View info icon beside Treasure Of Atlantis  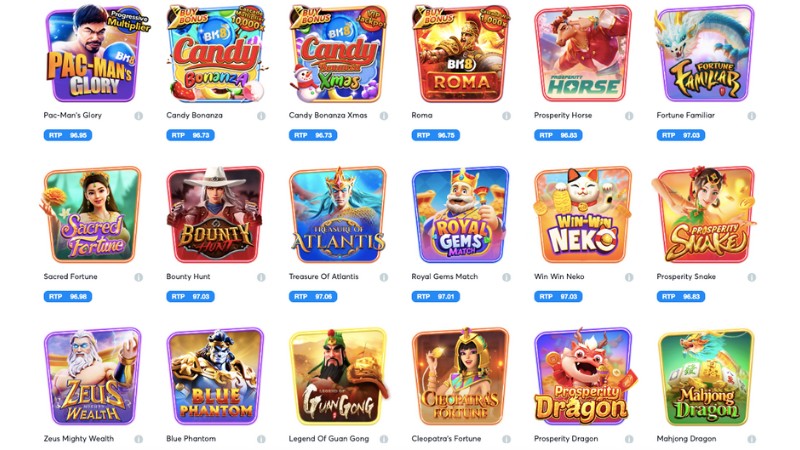[x=384, y=277]
